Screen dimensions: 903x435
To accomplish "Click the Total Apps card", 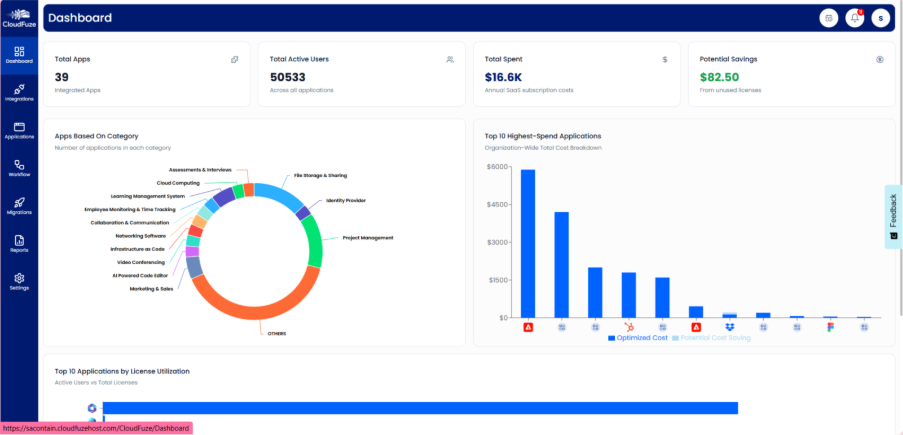I will point(146,74).
